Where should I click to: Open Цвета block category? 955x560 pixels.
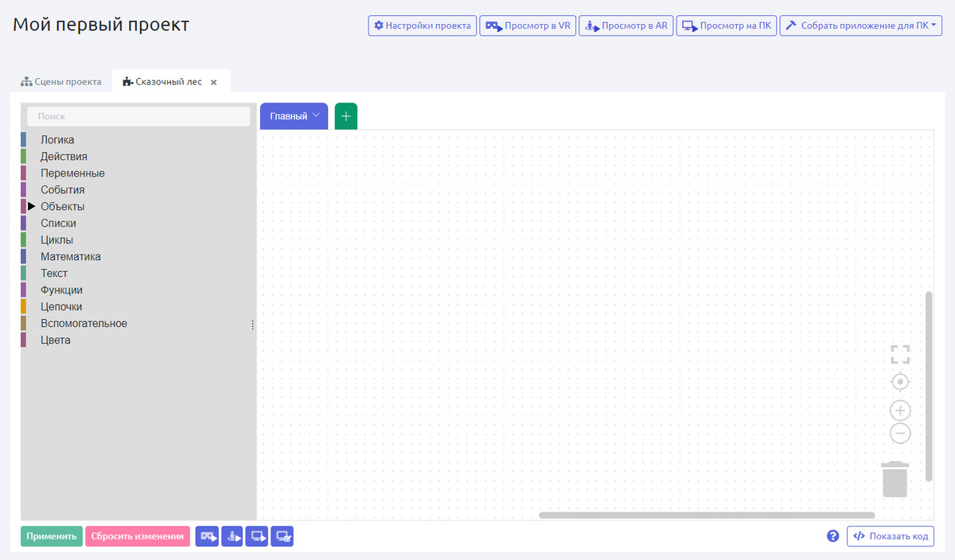(x=56, y=340)
